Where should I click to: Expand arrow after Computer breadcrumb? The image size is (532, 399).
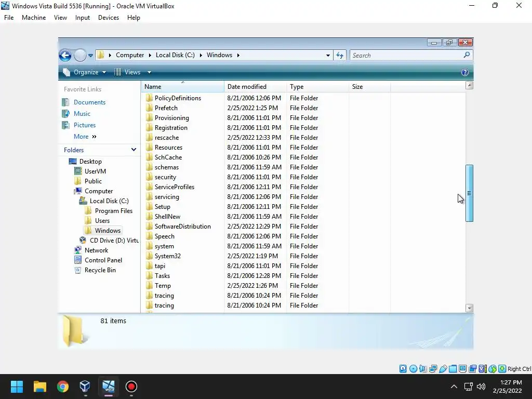pyautogui.click(x=150, y=55)
